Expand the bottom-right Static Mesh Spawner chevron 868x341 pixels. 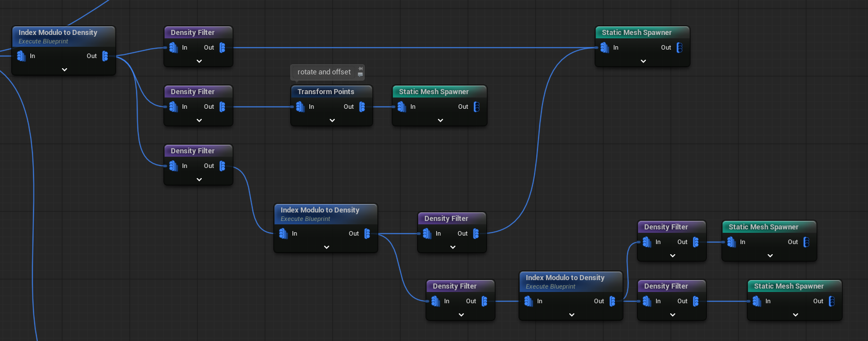(x=795, y=315)
